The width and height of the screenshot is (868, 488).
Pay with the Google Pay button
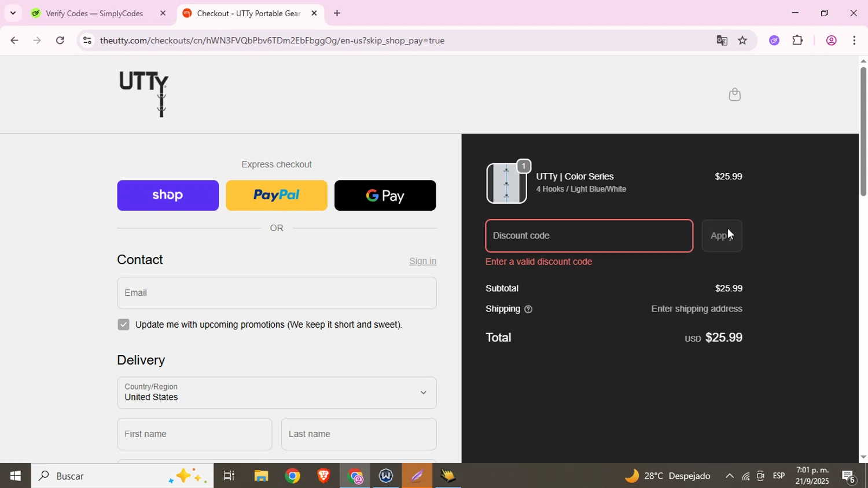coord(385,196)
